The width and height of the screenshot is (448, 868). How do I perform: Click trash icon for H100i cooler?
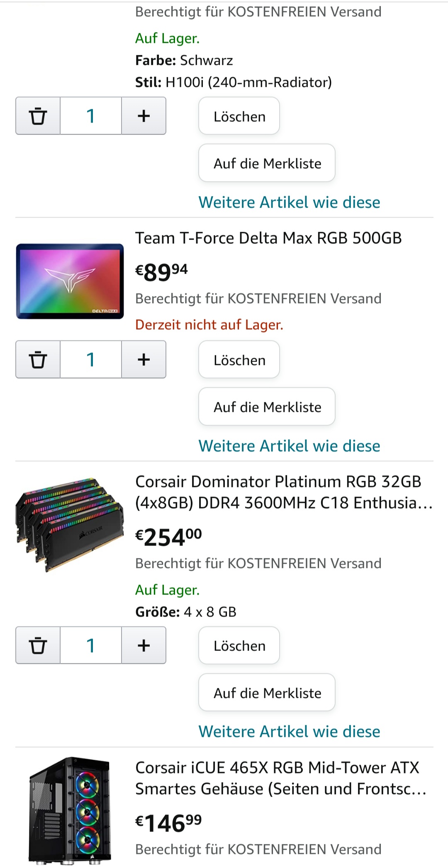tap(38, 116)
